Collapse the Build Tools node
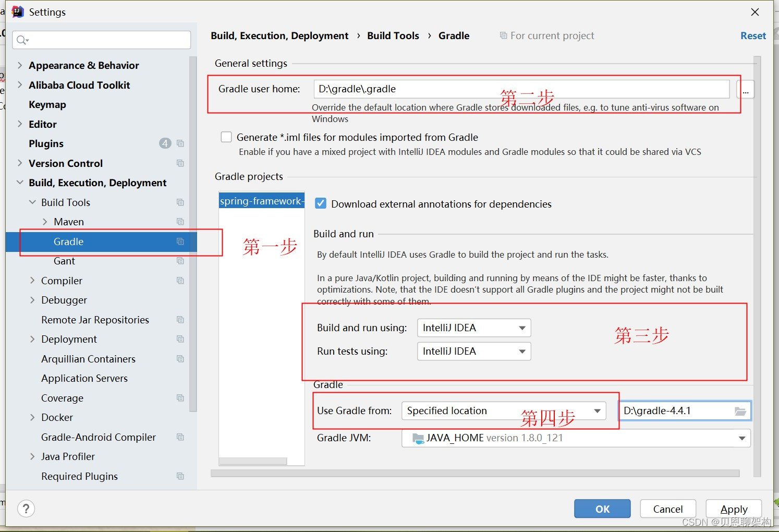 pyautogui.click(x=32, y=202)
